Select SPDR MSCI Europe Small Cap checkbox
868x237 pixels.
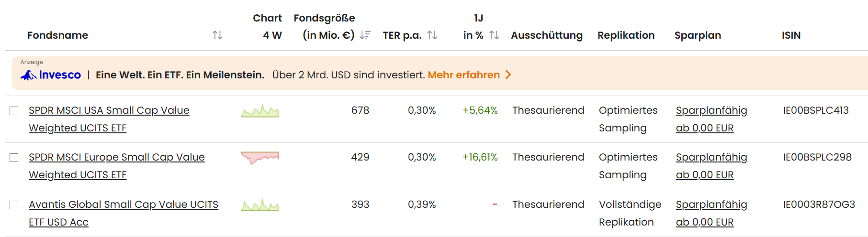14,158
